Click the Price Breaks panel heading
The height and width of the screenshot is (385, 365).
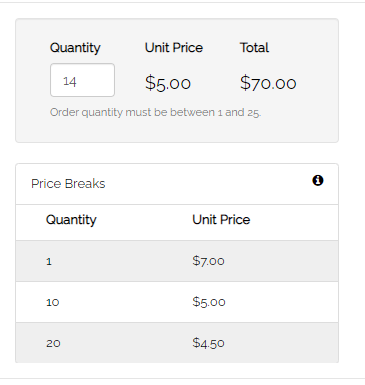pos(68,184)
